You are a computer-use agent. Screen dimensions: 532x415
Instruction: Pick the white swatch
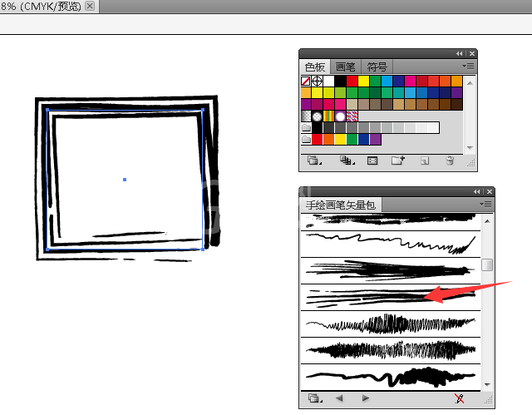tap(328, 82)
